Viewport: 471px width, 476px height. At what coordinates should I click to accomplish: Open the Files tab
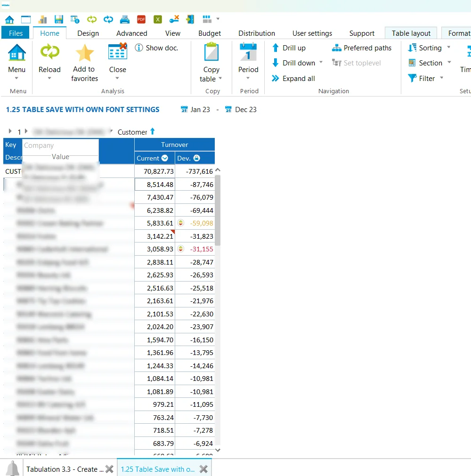pos(16,33)
